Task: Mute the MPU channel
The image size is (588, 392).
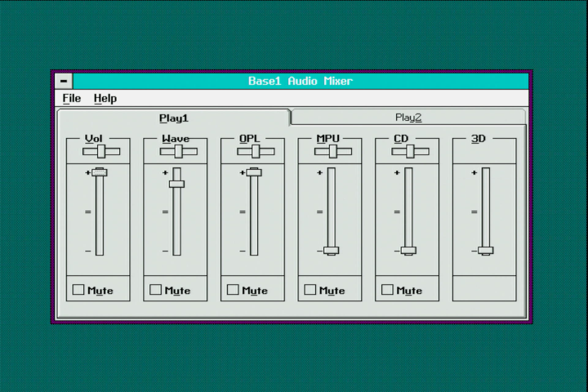Action: pos(310,289)
